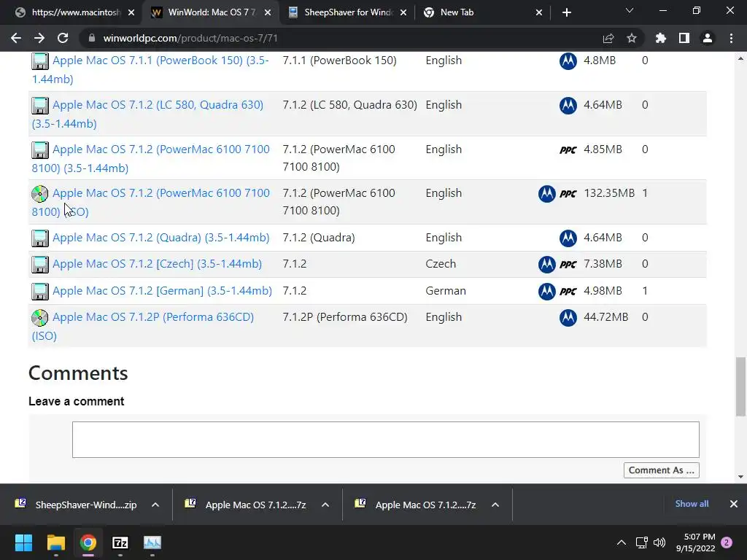This screenshot has width=747, height=560.
Task: Click the address bar URL
Action: [x=190, y=38]
